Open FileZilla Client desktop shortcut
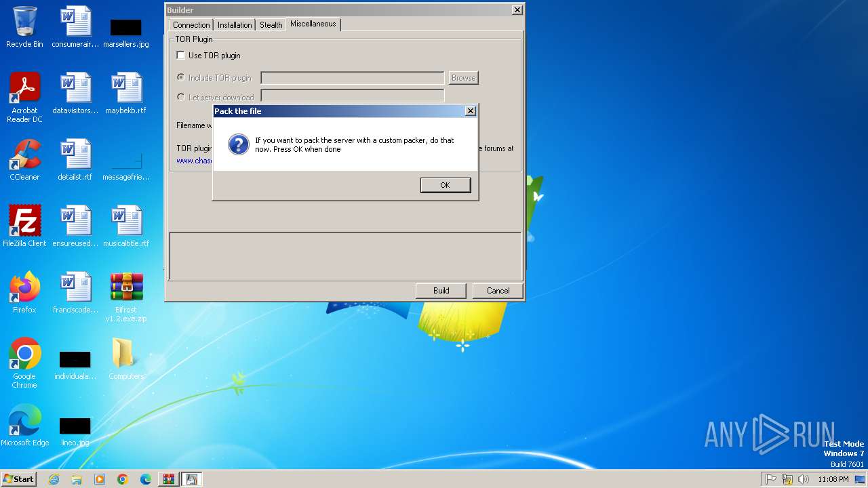Viewport: 868px width, 488px height. point(24,226)
